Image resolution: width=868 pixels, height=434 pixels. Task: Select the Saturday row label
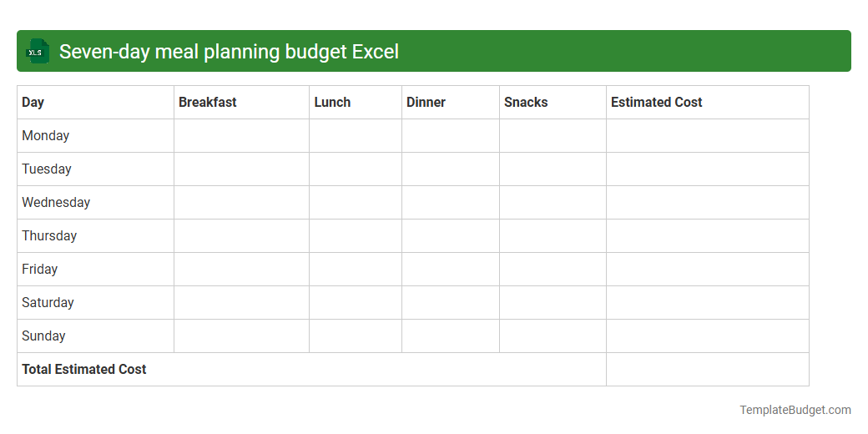(48, 302)
